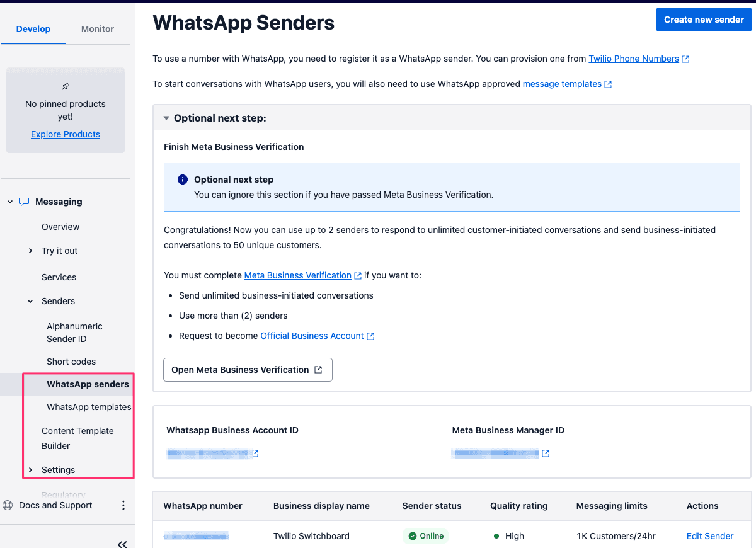This screenshot has height=548, width=756.
Task: Collapse the Messaging menu group
Action: pos(10,202)
